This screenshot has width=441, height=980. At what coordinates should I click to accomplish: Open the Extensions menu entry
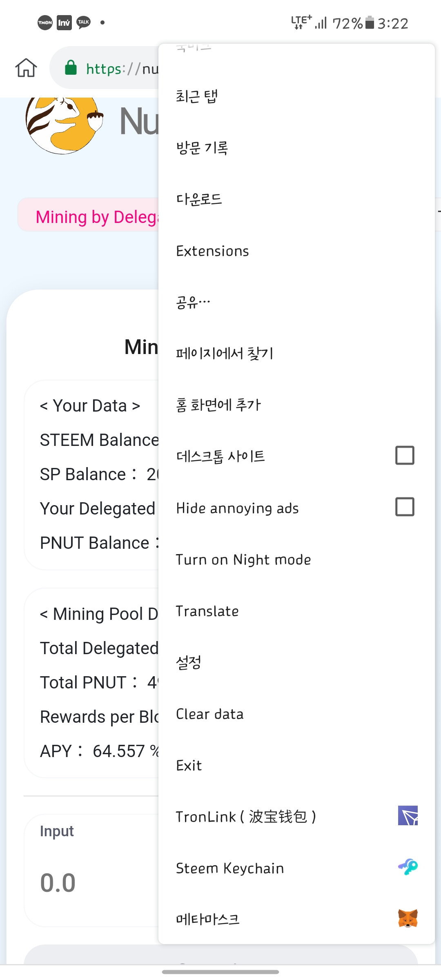[x=212, y=251]
